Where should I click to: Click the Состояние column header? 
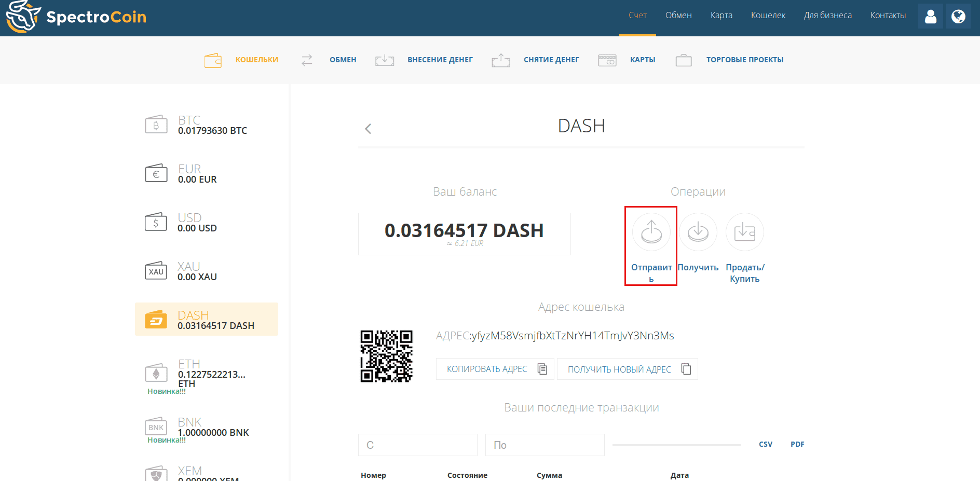[467, 475]
